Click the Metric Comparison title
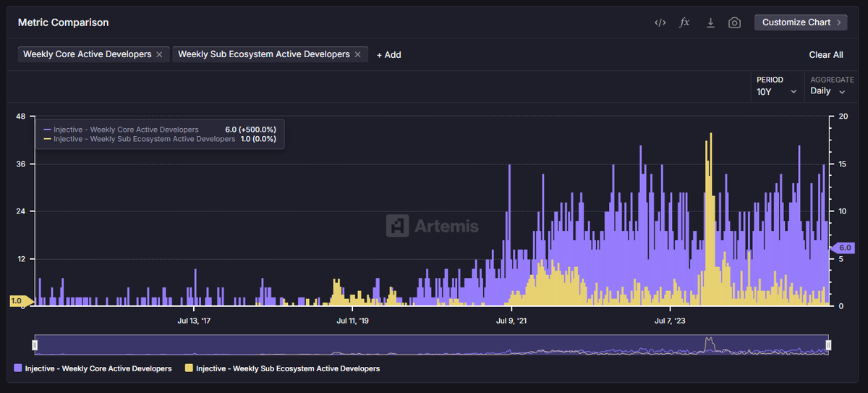The width and height of the screenshot is (868, 393). pos(64,22)
